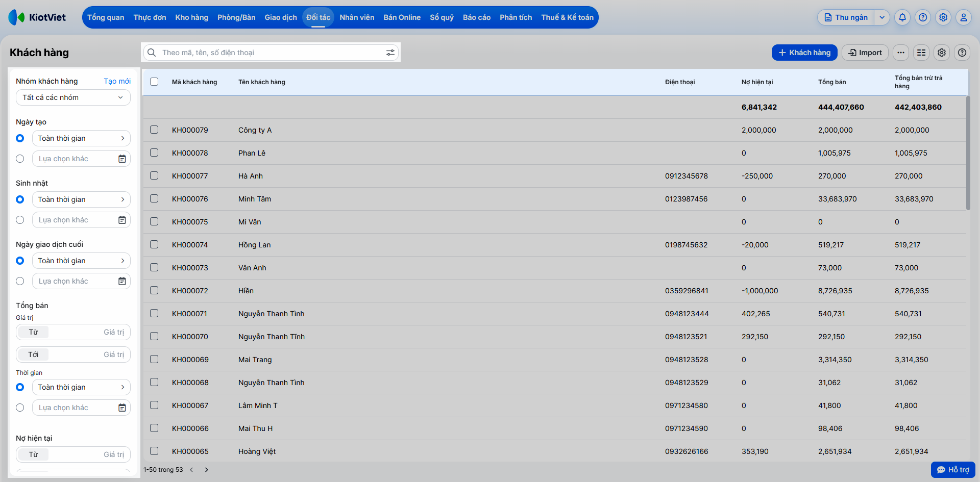Open calendar icon in Sinh nhật filter
The image size is (980, 482).
tap(122, 220)
